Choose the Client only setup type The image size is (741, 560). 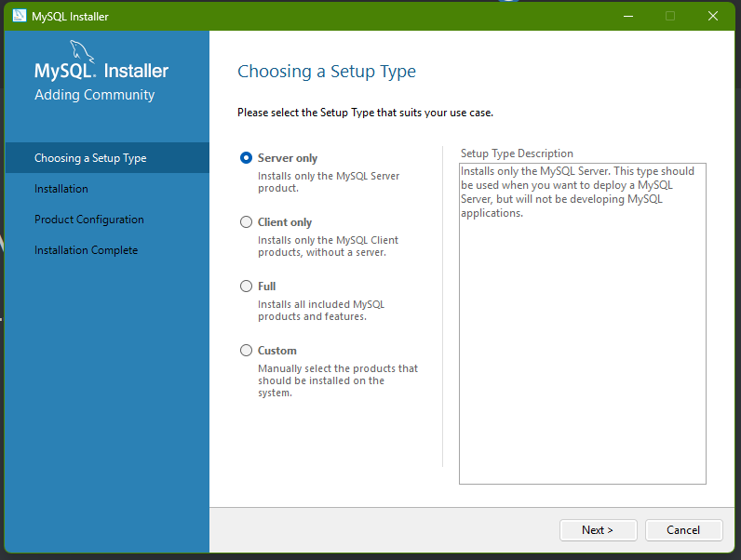(x=247, y=222)
